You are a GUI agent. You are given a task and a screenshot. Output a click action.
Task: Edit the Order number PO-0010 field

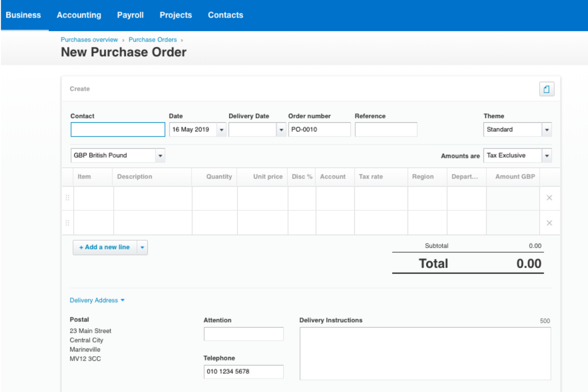tap(319, 129)
